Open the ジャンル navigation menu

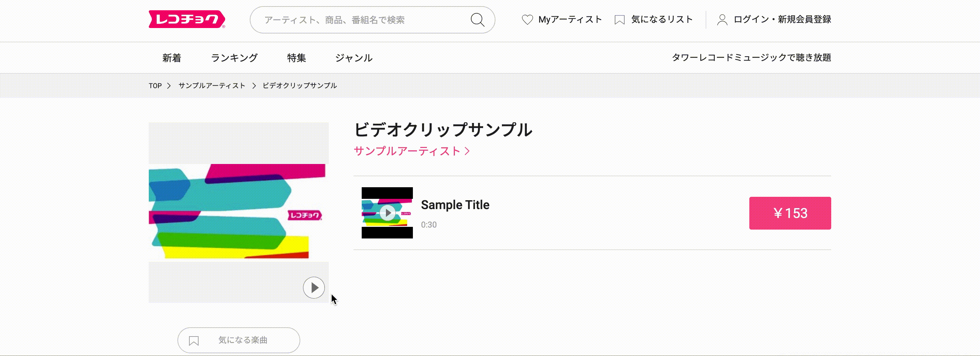click(354, 58)
